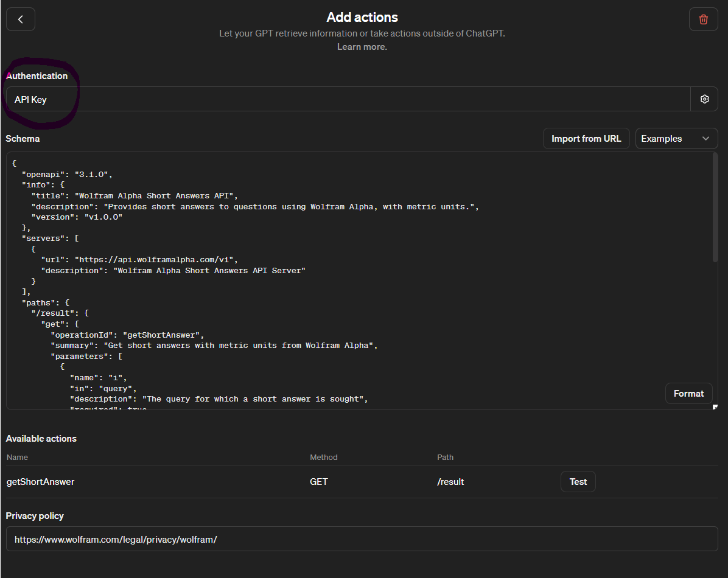Format the schema with the Format button

(x=688, y=393)
